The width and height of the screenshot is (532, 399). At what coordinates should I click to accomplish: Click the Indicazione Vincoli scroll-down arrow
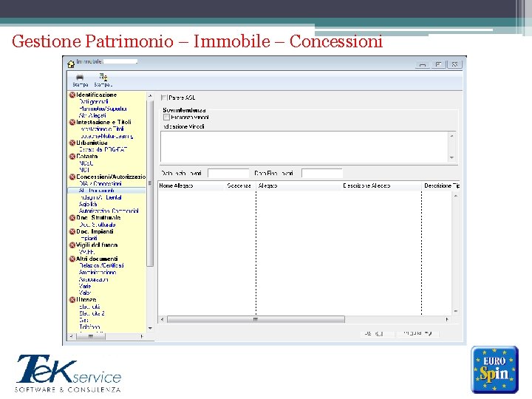tap(451, 157)
